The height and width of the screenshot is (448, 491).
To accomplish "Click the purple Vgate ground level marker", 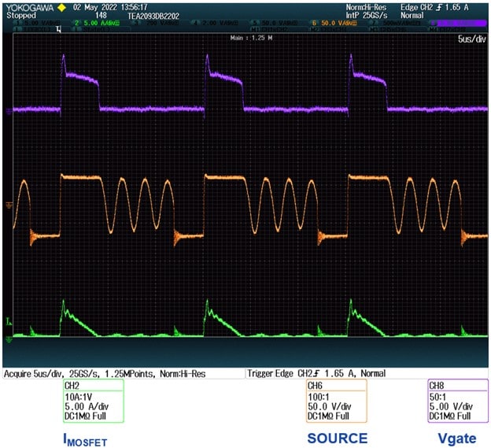I will point(9,111).
